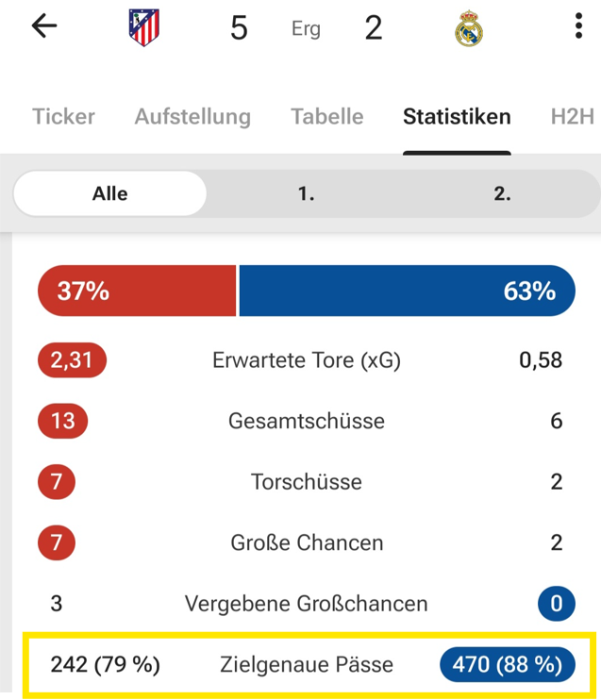Switch stats to second half

click(x=502, y=193)
